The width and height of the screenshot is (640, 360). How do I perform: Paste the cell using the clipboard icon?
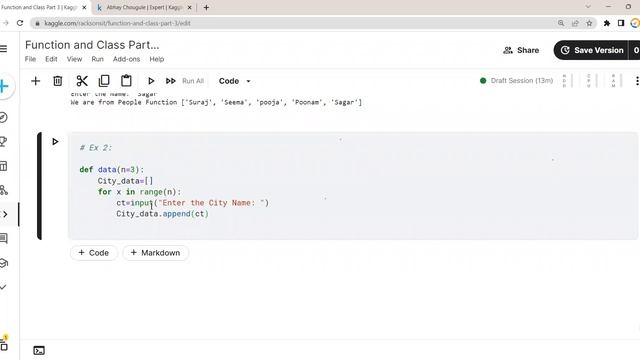pyautogui.click(x=126, y=81)
